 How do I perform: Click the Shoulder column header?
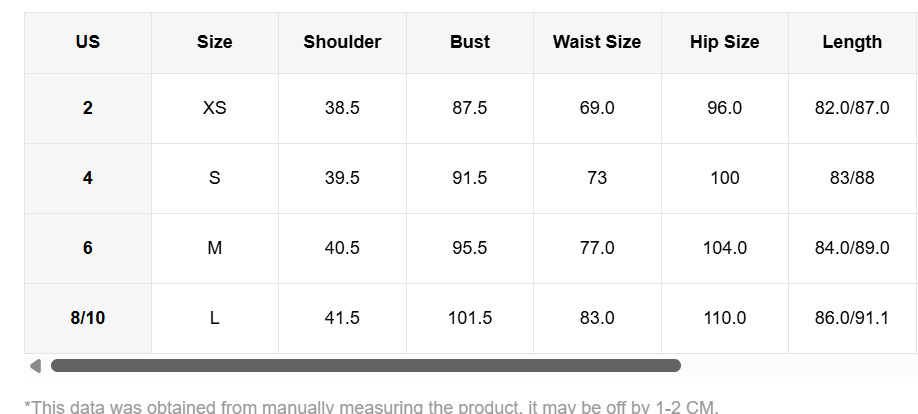click(342, 42)
